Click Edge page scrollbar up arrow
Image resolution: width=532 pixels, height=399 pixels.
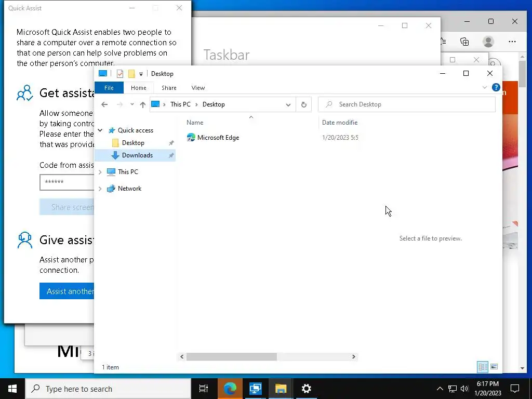[x=522, y=57]
